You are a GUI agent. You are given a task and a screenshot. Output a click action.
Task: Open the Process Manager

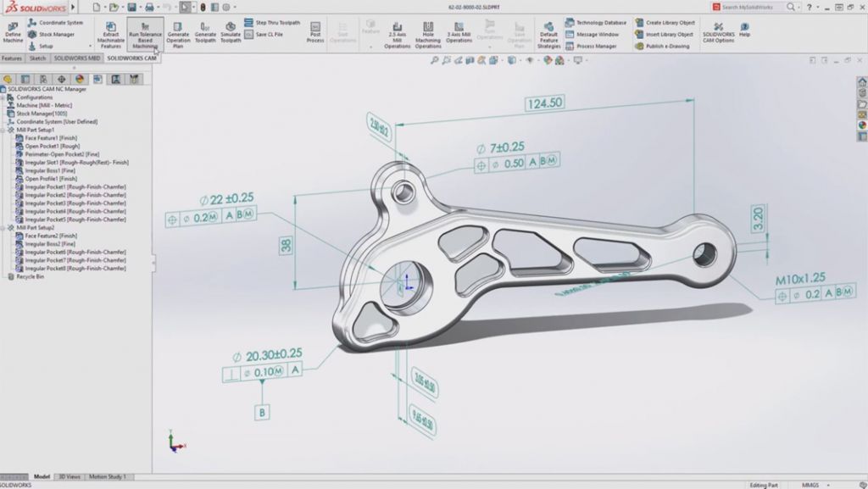pos(598,45)
